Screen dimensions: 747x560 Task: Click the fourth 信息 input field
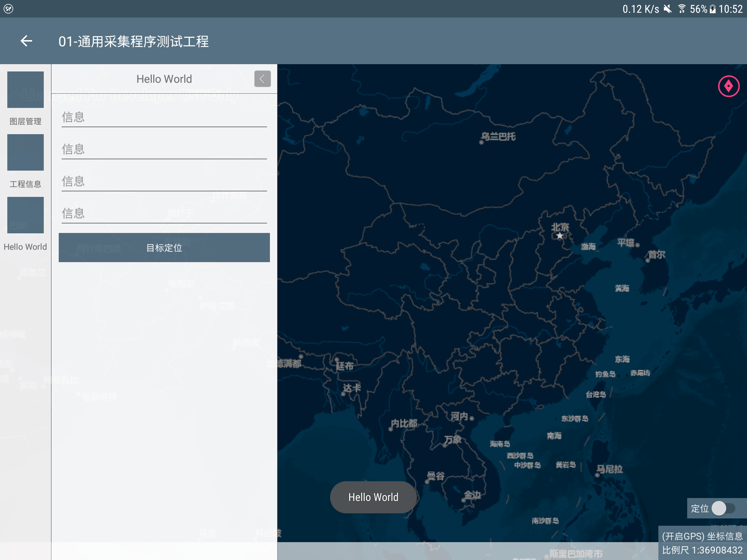164,214
